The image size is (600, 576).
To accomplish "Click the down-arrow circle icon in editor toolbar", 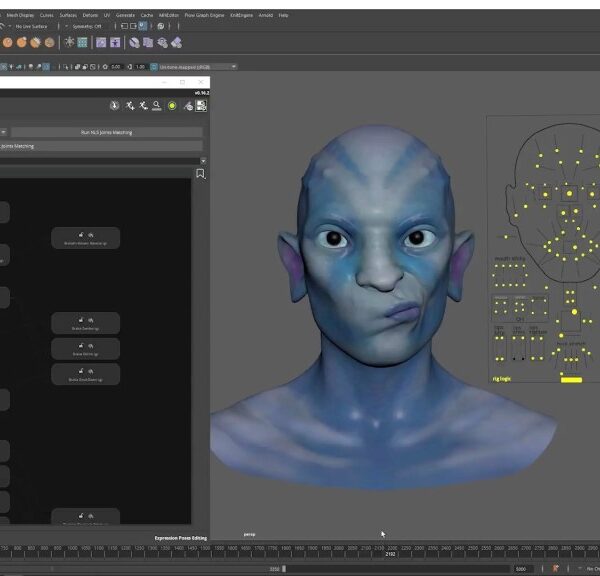I will [114, 106].
